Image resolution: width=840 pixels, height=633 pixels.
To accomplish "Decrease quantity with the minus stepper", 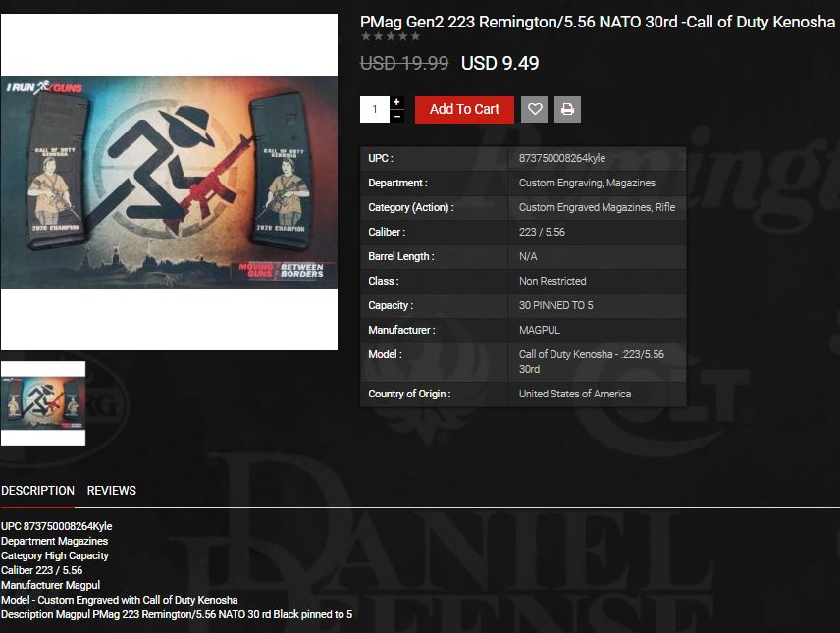I will coord(397,117).
